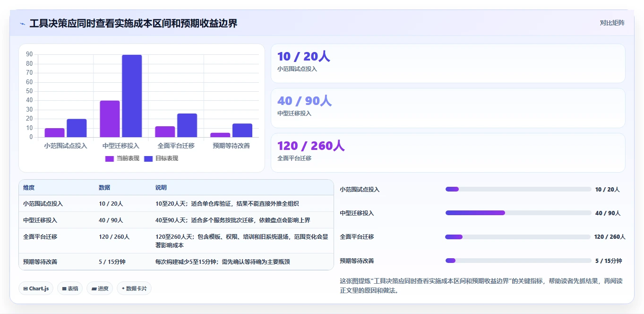644x314 pixels.
Task: Click the 小范围试点投入 progress bar
Action: [518, 189]
